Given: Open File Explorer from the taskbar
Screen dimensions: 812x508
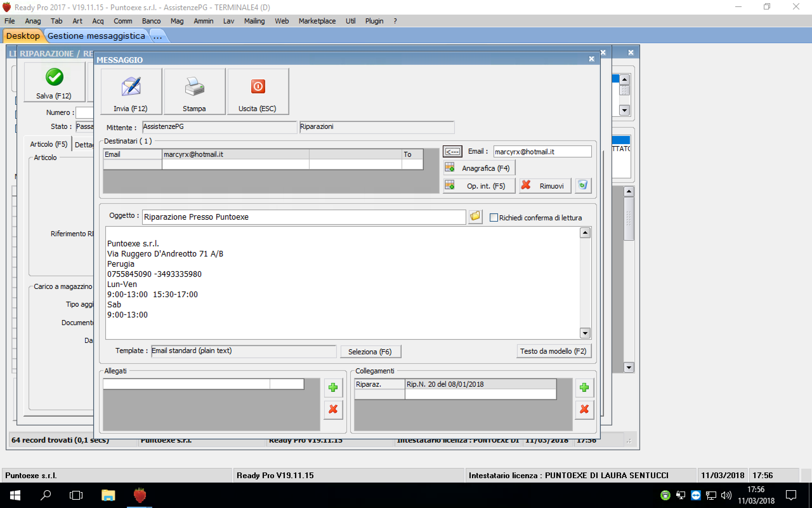Looking at the screenshot, I should [x=108, y=495].
